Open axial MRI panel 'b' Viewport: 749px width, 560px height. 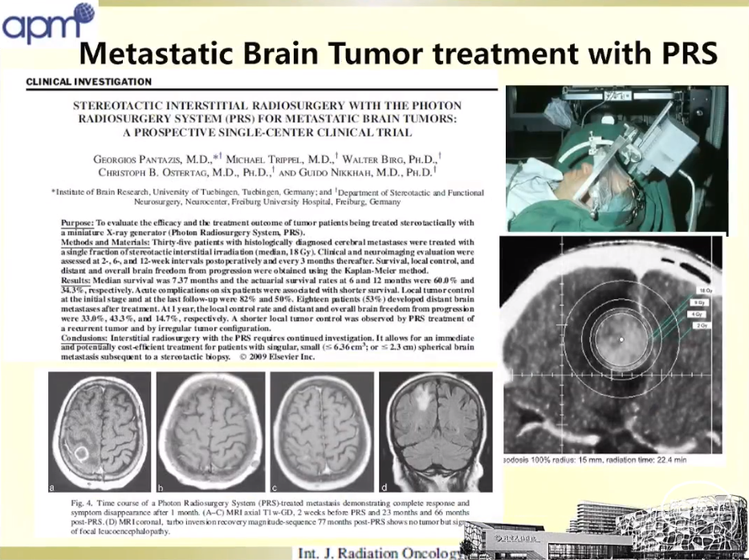[210, 432]
